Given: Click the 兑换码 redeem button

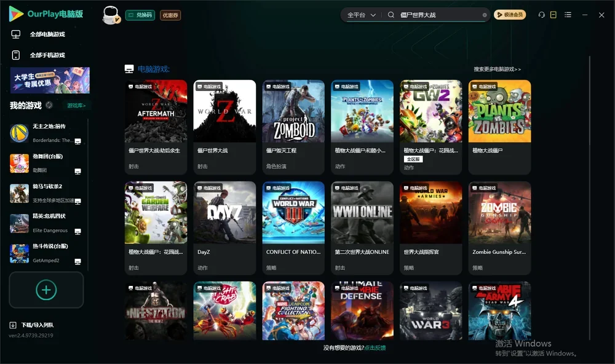Looking at the screenshot, I should click(140, 15).
